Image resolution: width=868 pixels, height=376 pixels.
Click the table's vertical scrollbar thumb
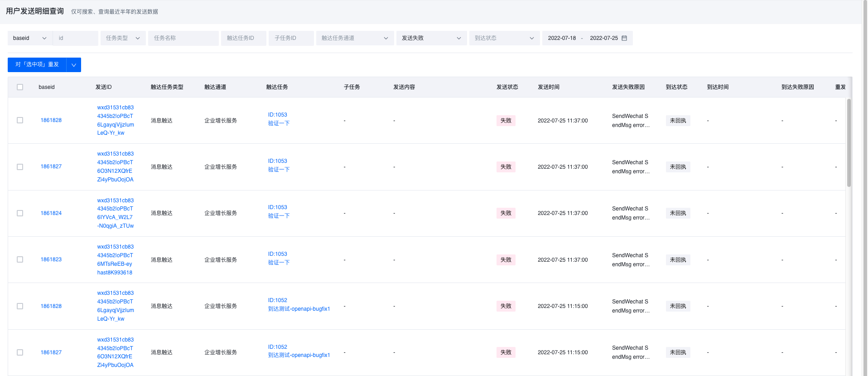[849, 143]
